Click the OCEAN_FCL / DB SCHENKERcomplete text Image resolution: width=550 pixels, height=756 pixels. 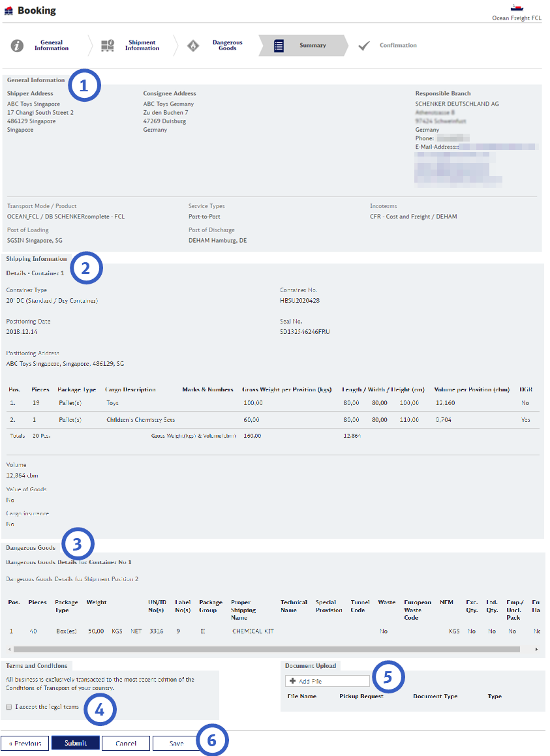(x=66, y=217)
